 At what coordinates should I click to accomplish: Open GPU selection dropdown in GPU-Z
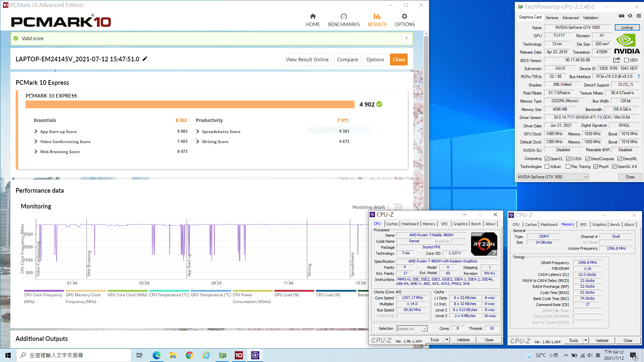552,177
